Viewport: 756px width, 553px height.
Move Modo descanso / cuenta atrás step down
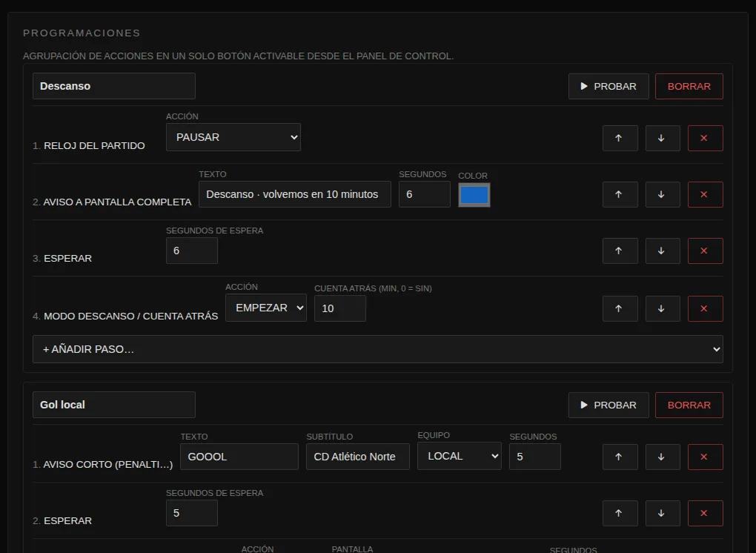tap(663, 308)
